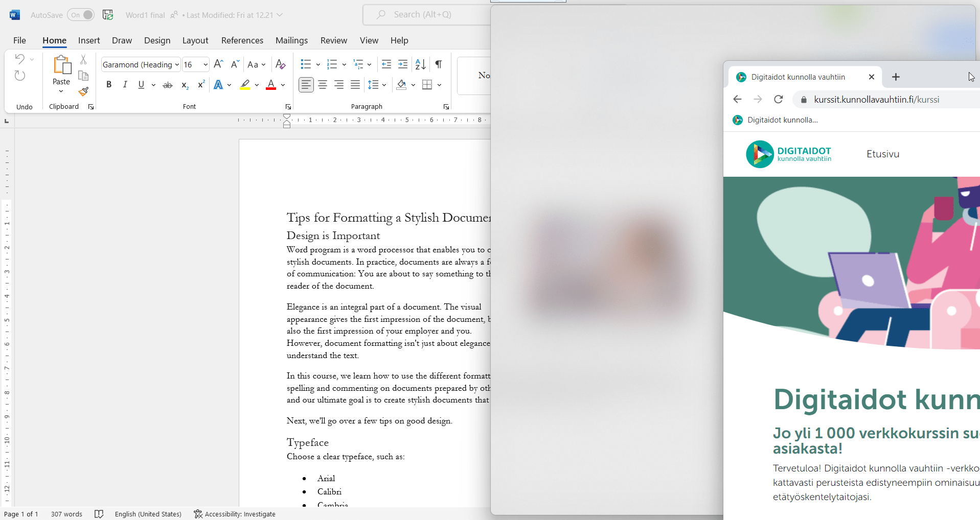Click the Clear All Formatting icon
This screenshot has height=520, width=980.
click(x=280, y=64)
